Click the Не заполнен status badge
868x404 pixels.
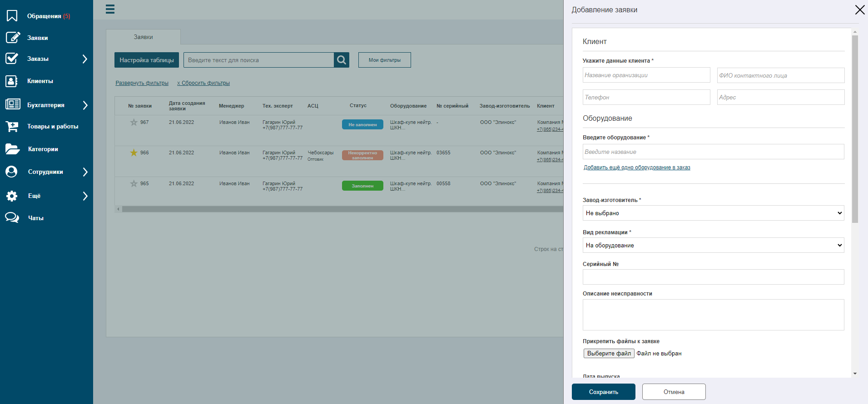pyautogui.click(x=362, y=124)
